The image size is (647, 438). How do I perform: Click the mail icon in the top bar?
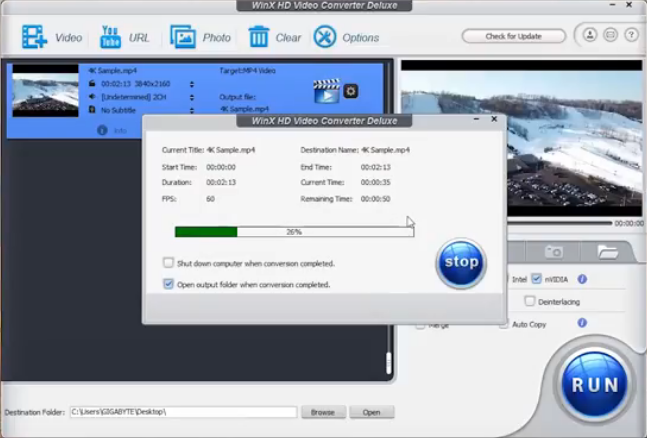pos(610,35)
